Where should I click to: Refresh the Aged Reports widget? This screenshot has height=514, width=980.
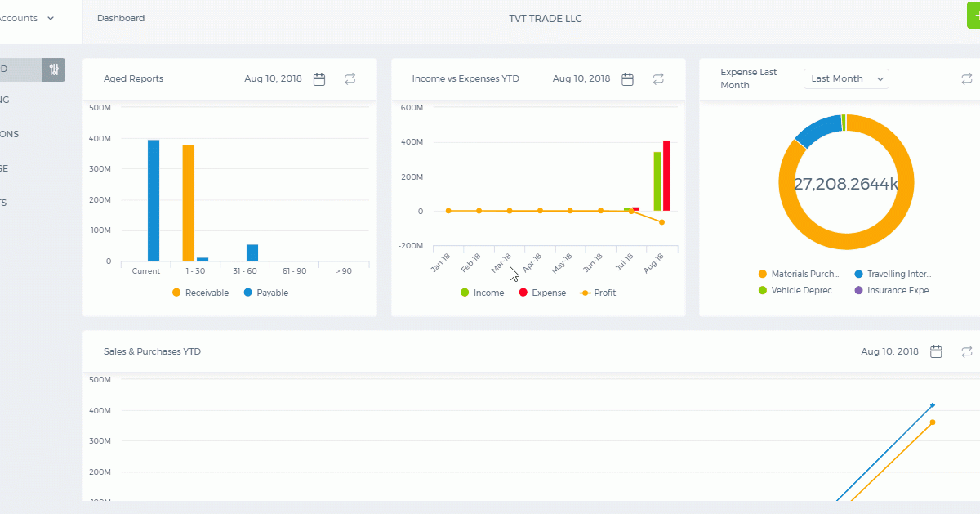pos(350,79)
